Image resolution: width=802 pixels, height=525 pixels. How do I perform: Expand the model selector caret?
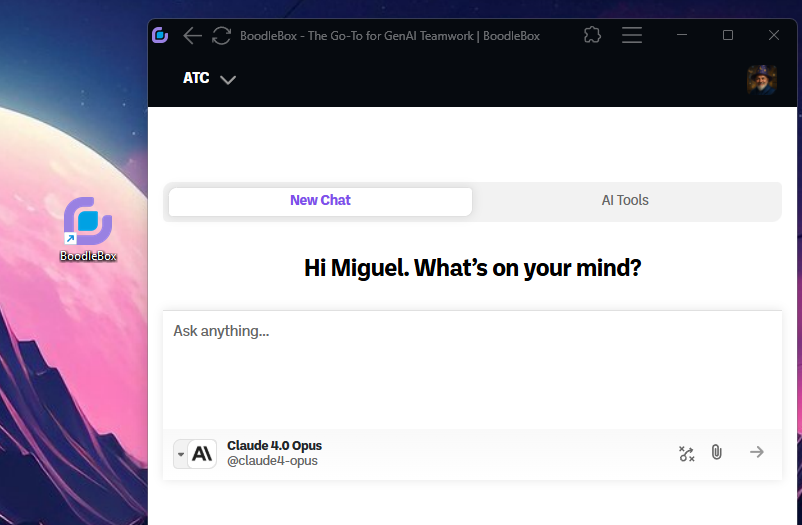[181, 454]
